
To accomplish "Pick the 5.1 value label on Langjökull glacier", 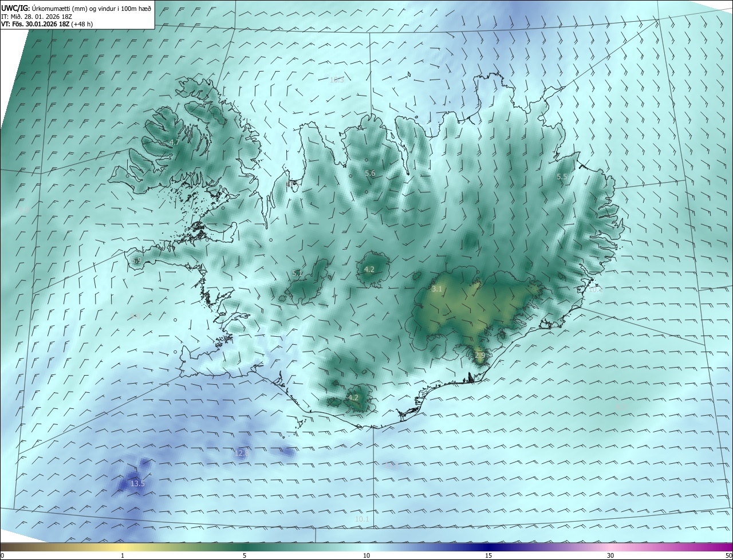I will (298, 273).
